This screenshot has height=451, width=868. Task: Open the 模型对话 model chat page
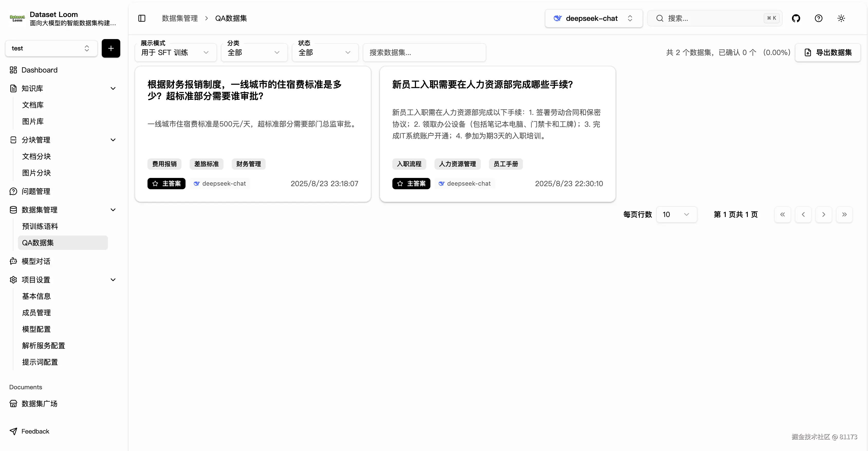[36, 261]
